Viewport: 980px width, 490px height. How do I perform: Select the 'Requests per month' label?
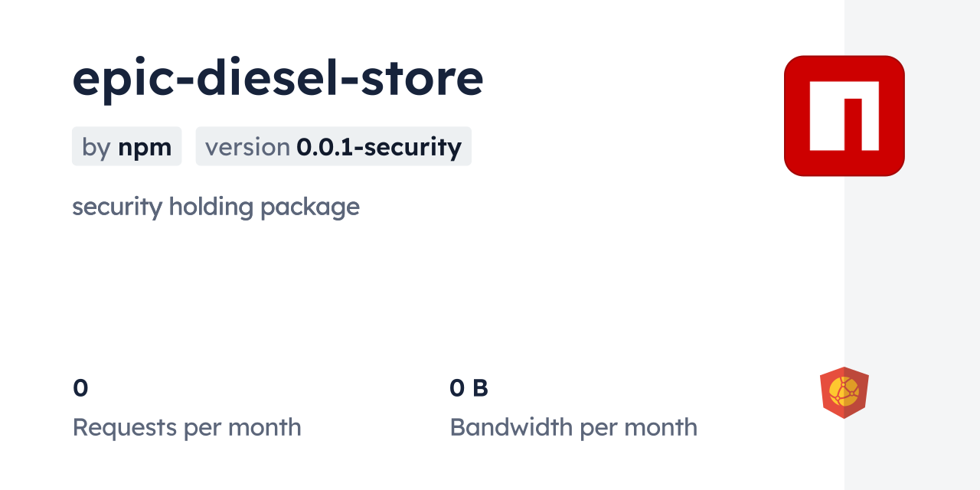tap(186, 427)
